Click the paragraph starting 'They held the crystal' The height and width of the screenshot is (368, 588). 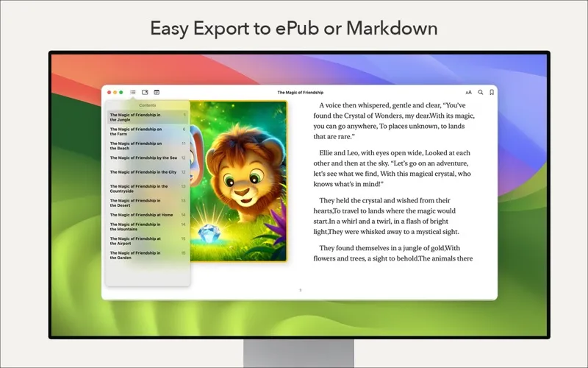387,216
